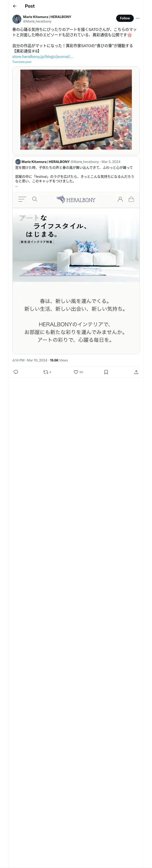Follow Marie Kitamura | HERALBONY
The width and height of the screenshot is (152, 868).
click(x=125, y=18)
